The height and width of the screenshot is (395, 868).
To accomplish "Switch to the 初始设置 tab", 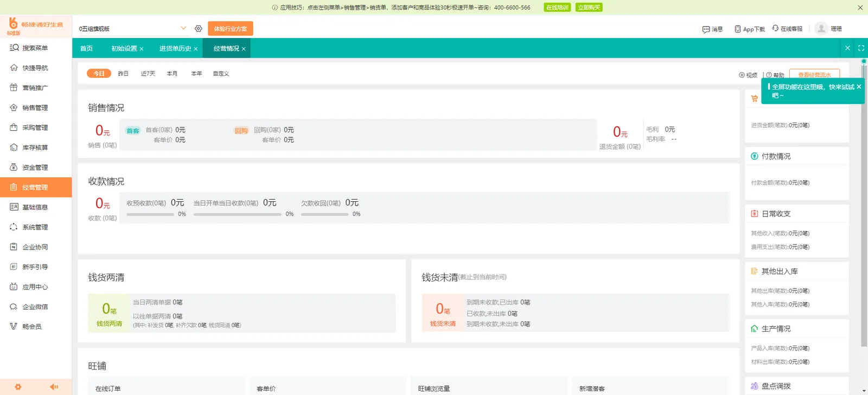I will (x=124, y=48).
